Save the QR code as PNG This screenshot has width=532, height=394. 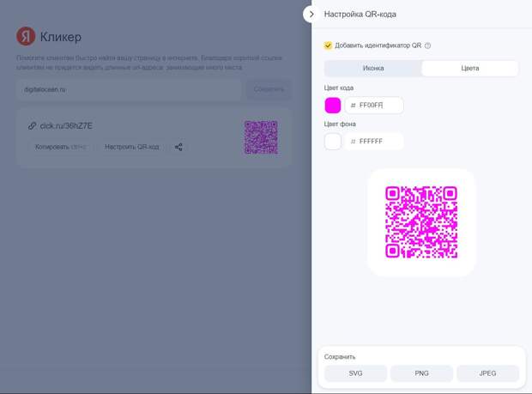point(421,373)
